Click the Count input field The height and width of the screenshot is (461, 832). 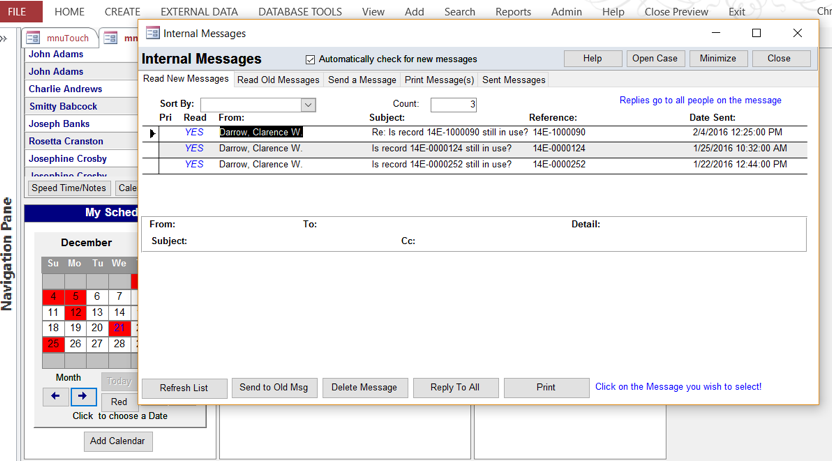click(453, 105)
